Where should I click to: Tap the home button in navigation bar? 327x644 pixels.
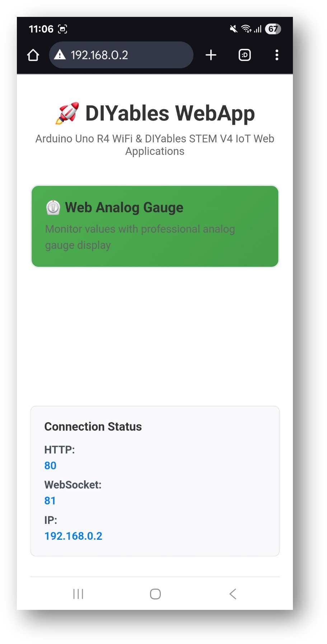pyautogui.click(x=155, y=594)
